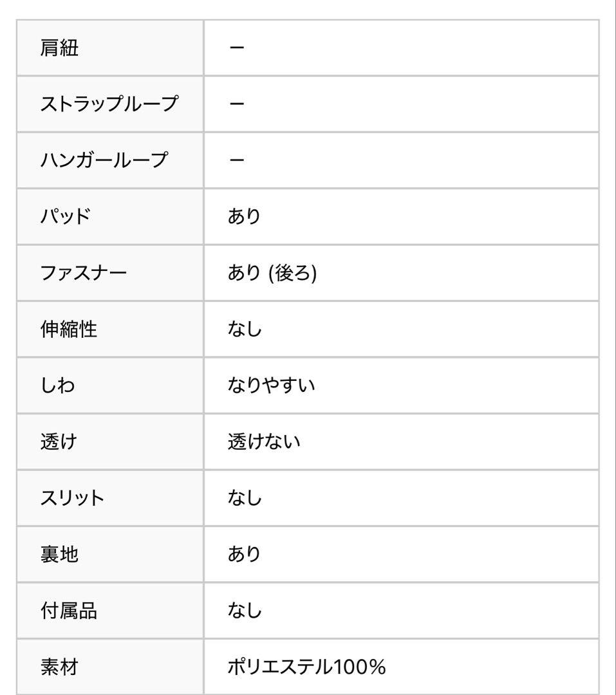The width and height of the screenshot is (616, 695).
Task: Click the ファスナー row label
Action: [x=83, y=273]
